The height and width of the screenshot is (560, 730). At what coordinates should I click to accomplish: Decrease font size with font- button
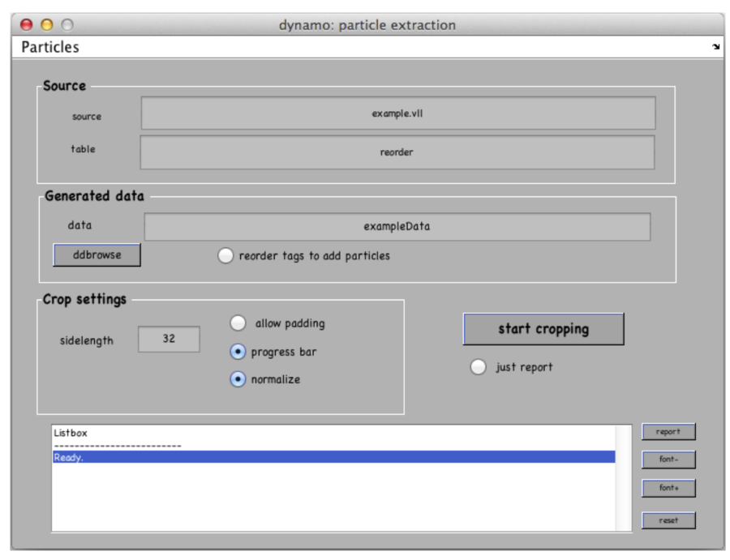pos(668,460)
